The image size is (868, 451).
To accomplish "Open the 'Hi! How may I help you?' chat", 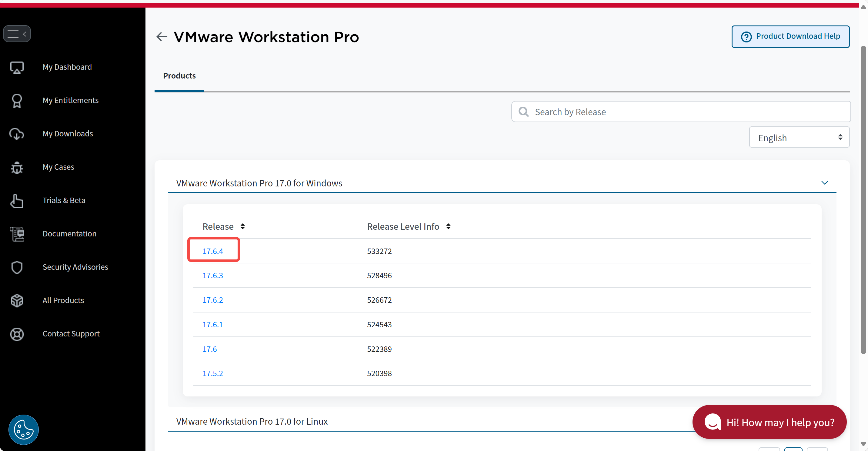I will tap(769, 422).
